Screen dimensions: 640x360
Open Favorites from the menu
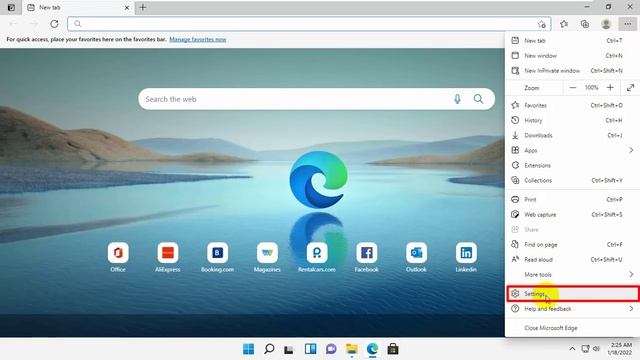pos(572,105)
